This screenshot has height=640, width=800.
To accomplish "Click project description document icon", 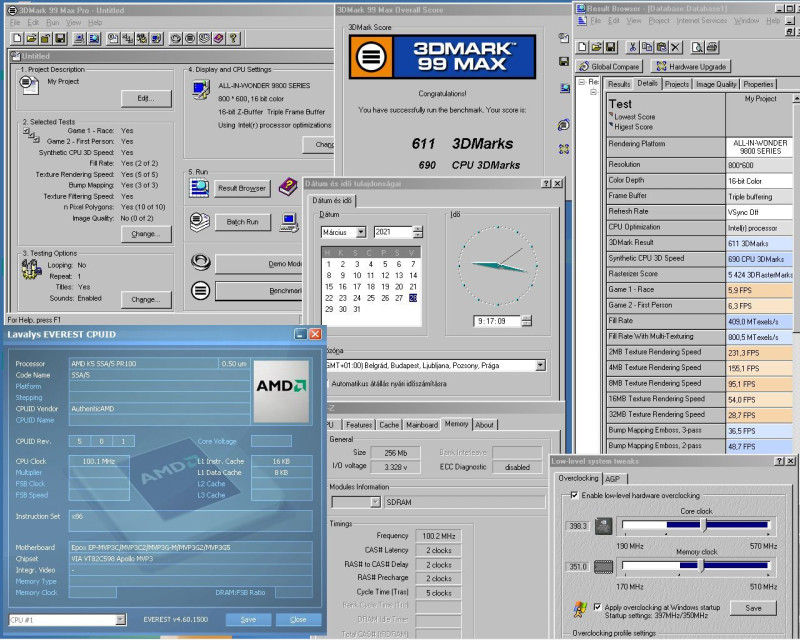I will 29,84.
